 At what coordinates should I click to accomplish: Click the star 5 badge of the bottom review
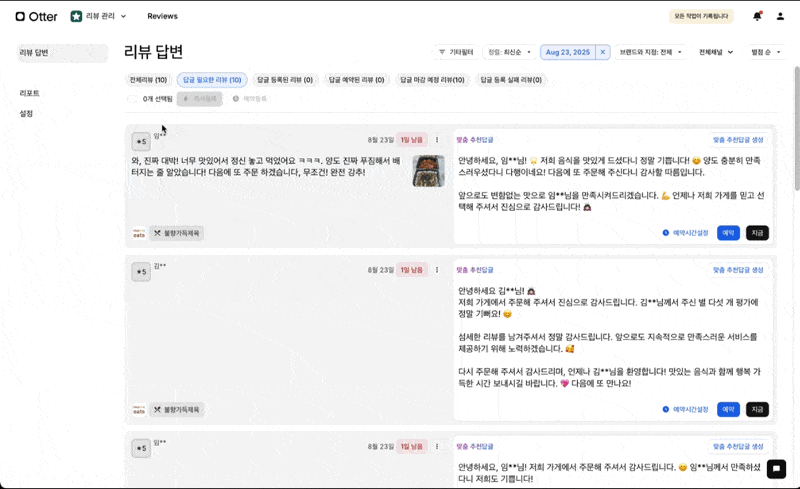141,448
